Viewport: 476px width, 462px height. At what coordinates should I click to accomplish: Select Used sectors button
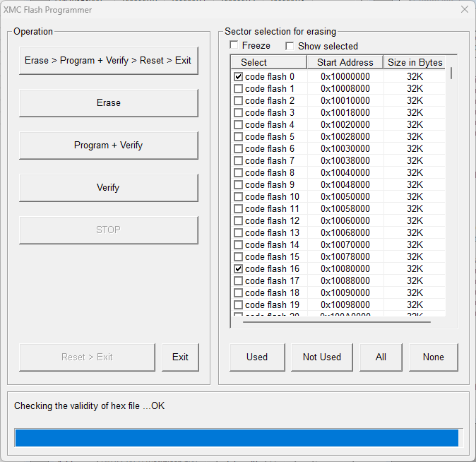[x=257, y=357]
